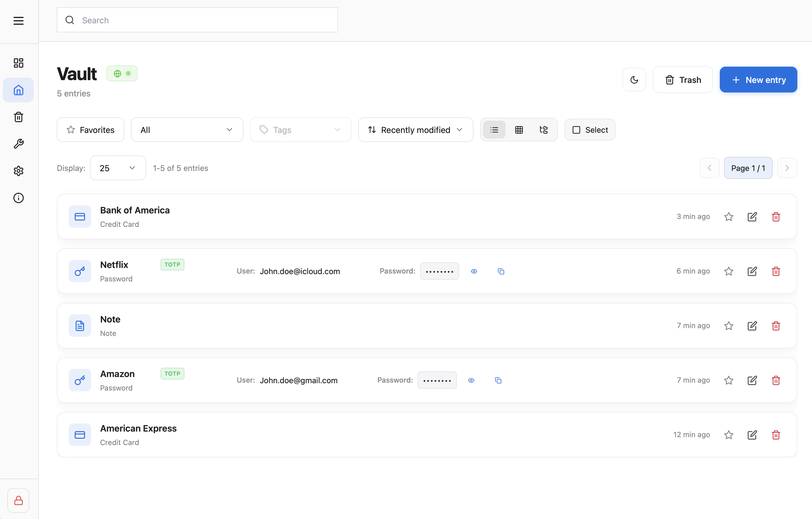Viewport: 812px width, 519px height.
Task: Reveal the Netflix password with eye icon
Action: [x=474, y=271]
